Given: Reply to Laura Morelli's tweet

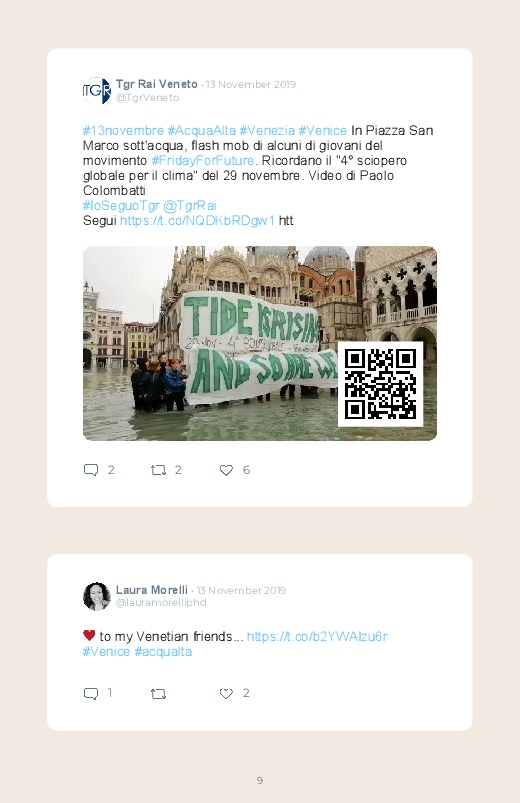Looking at the screenshot, I should point(91,693).
